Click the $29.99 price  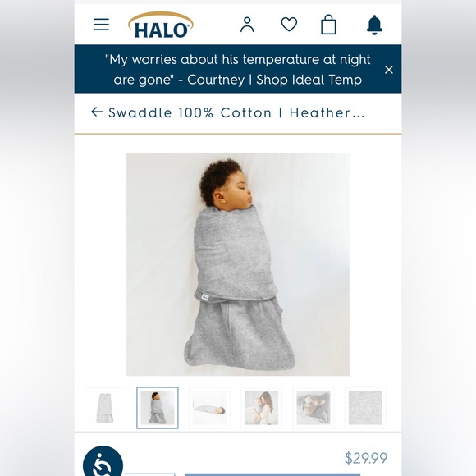[366, 458]
